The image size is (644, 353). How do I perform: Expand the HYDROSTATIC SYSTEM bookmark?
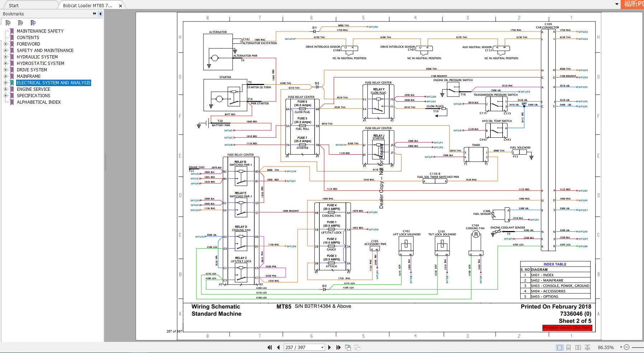6,63
